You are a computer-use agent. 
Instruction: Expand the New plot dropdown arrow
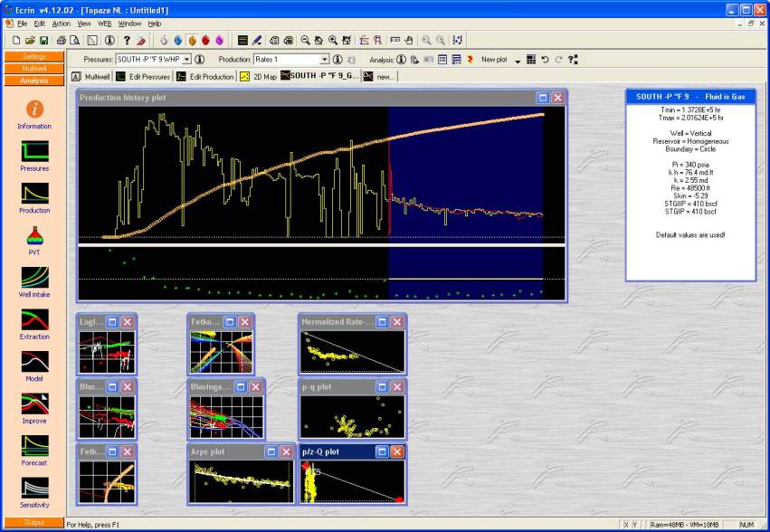[x=518, y=61]
